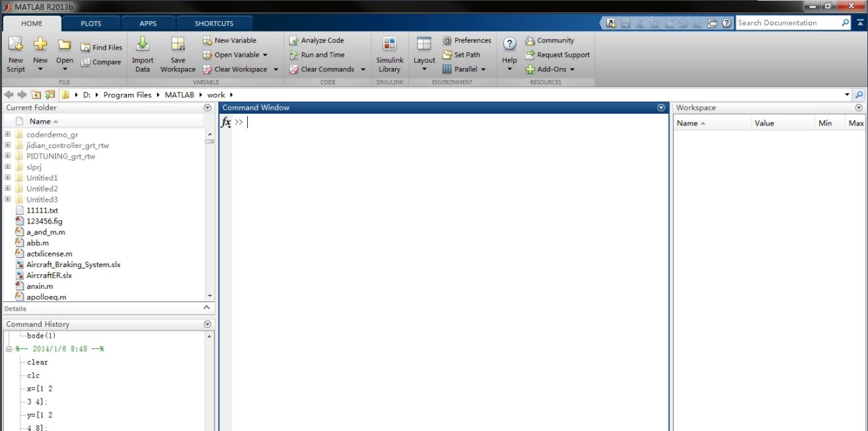
Task: Select the Aircraft_Braking_System.slx file
Action: tap(73, 264)
